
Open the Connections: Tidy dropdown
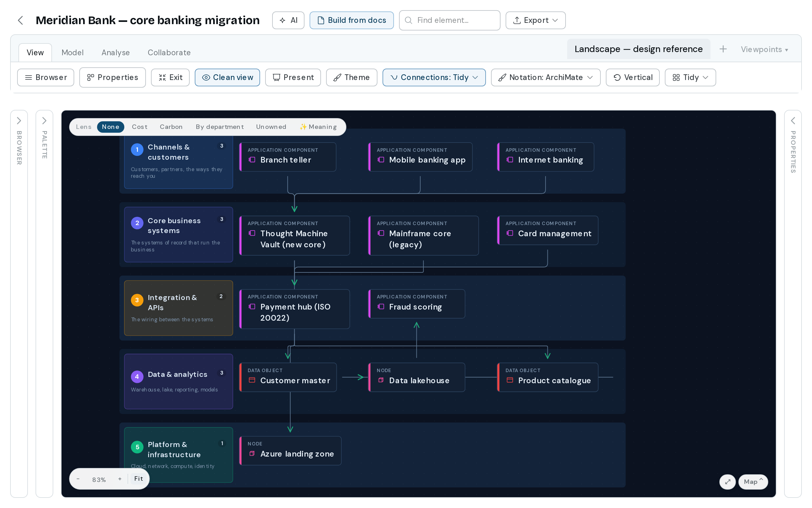(434, 77)
